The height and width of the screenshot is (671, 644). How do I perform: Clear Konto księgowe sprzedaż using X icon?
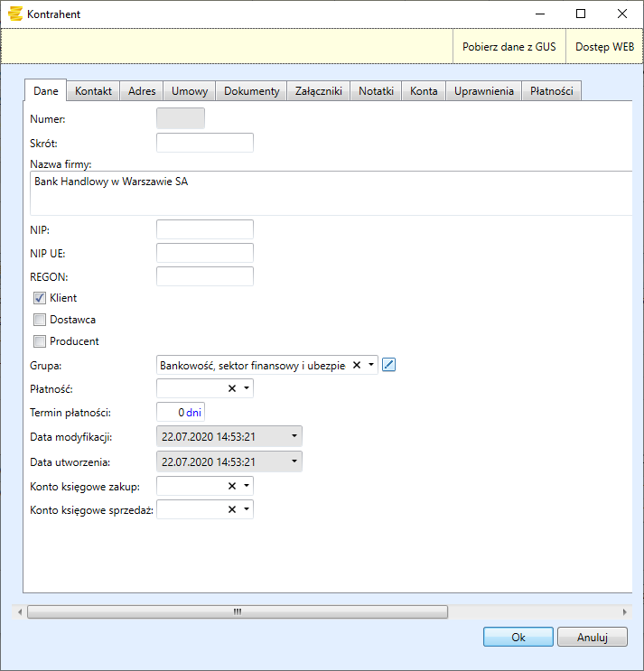click(x=232, y=509)
